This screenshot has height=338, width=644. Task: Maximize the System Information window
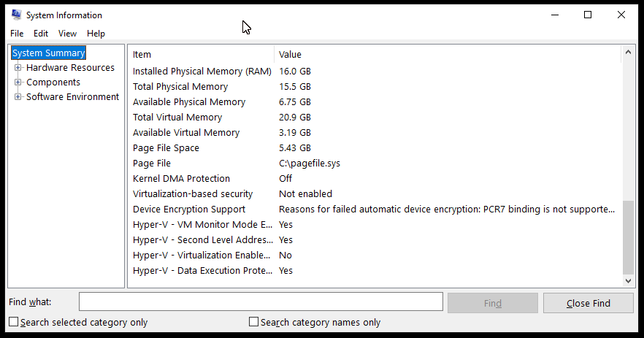[588, 15]
